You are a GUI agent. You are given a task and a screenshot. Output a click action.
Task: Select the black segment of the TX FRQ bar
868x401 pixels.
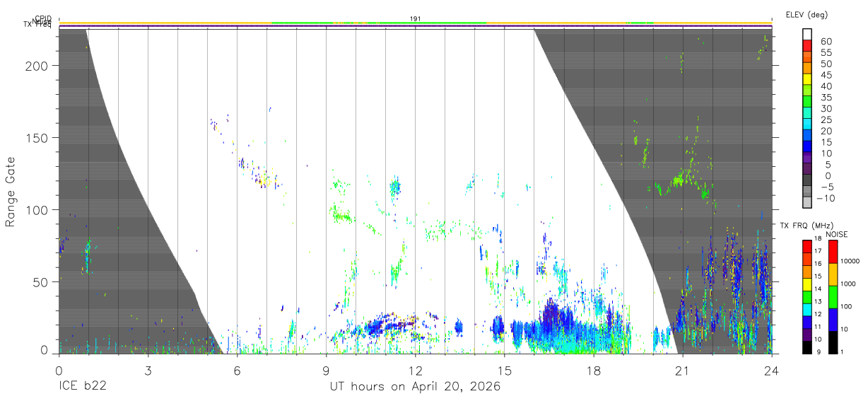(x=807, y=347)
